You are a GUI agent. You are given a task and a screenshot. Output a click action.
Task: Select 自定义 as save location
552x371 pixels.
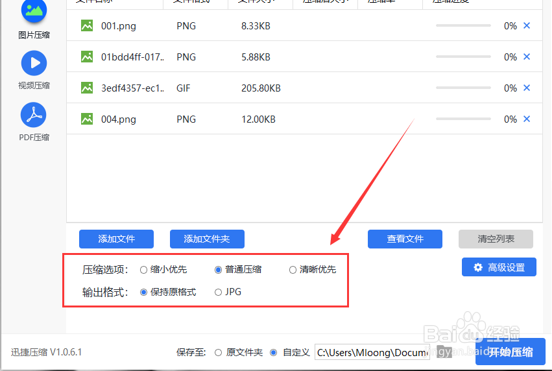pos(273,352)
